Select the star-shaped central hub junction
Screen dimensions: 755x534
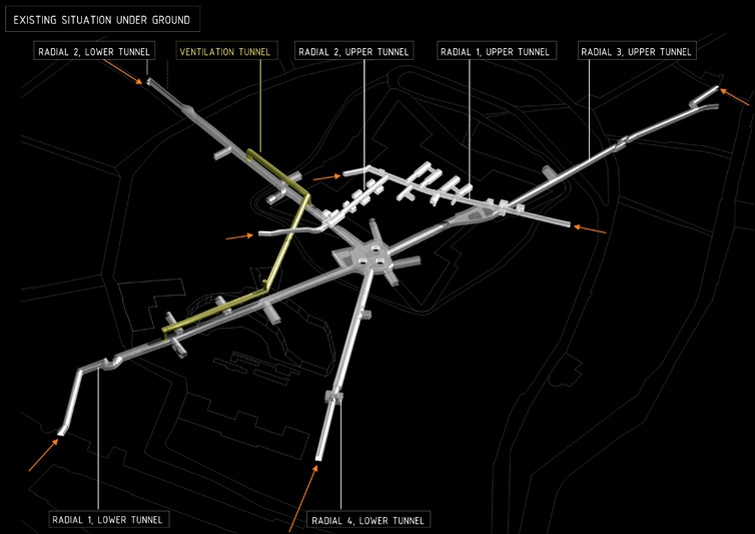click(374, 256)
